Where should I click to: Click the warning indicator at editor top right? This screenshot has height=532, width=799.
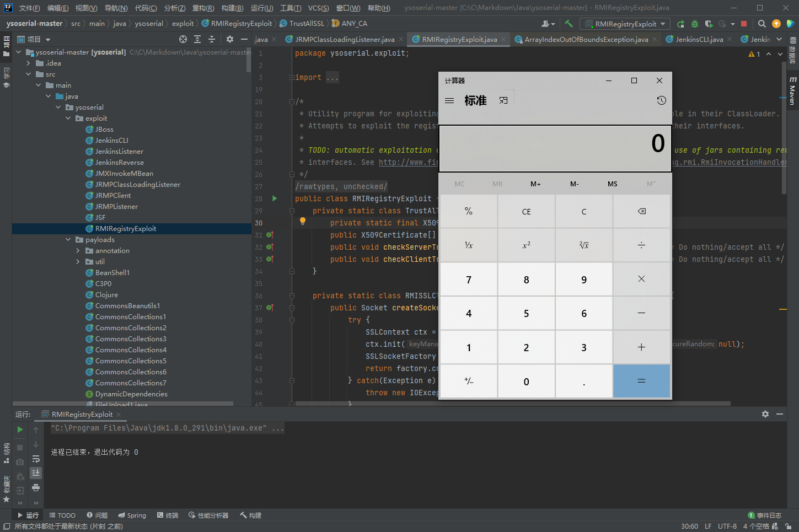754,54
